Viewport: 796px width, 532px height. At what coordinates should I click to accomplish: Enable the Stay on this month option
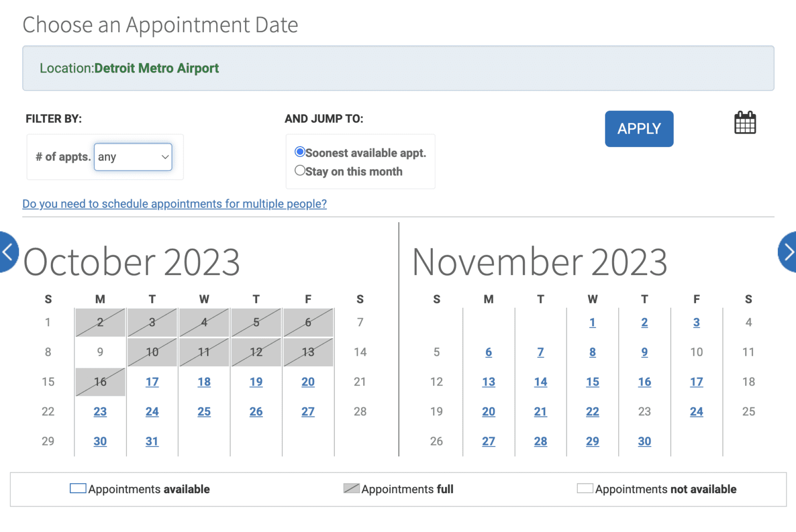(300, 170)
